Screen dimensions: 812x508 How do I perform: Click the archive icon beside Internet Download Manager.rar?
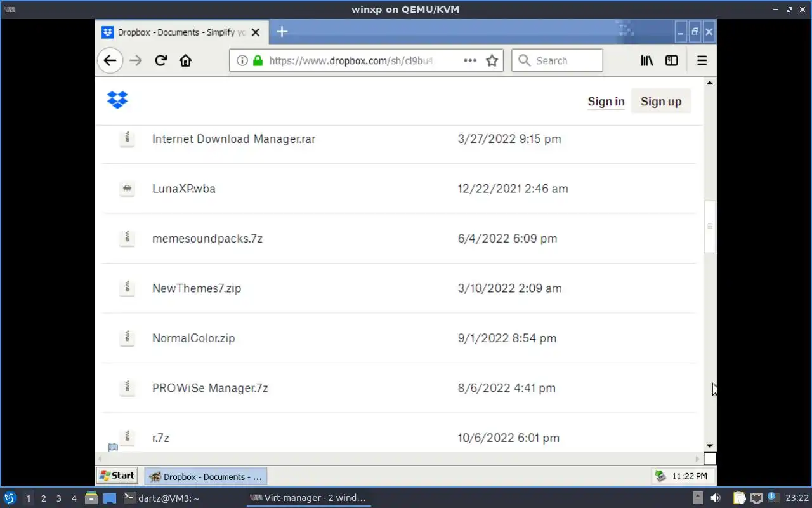[128, 138]
